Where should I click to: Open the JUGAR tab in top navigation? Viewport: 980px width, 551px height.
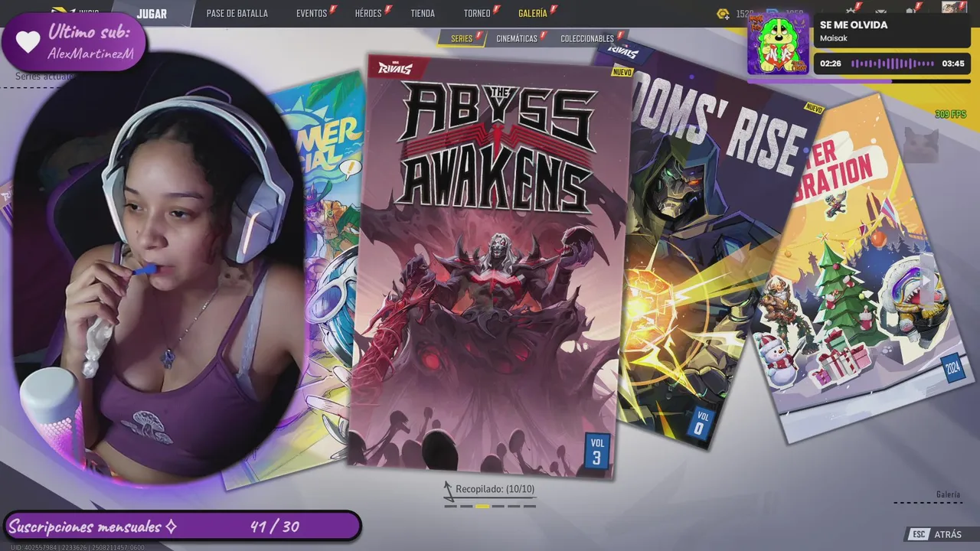coord(152,14)
